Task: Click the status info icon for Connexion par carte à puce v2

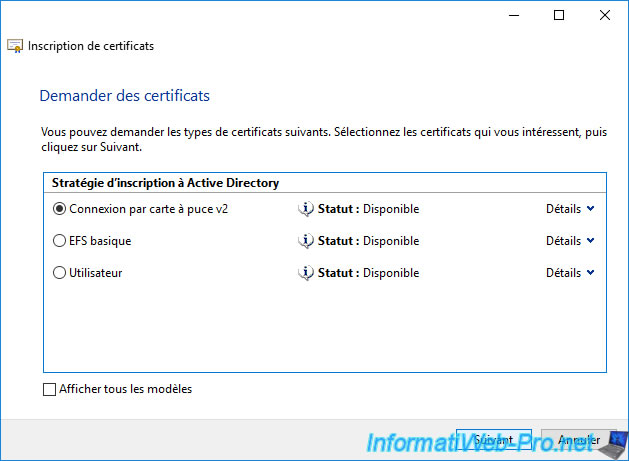Action: pos(306,209)
